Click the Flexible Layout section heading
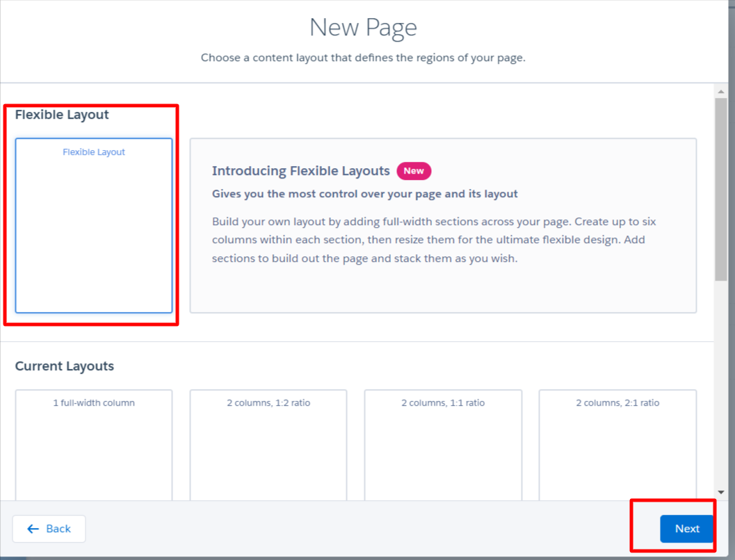735x560 pixels. (x=62, y=115)
